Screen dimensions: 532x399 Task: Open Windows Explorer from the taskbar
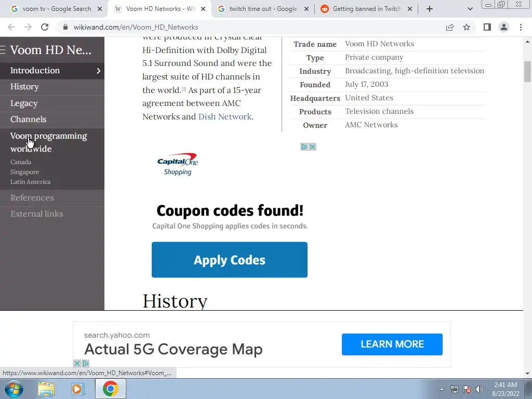pos(46,389)
